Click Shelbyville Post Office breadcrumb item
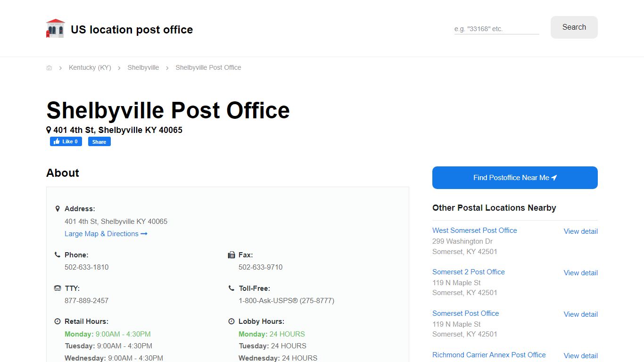644x362 pixels. pos(208,67)
